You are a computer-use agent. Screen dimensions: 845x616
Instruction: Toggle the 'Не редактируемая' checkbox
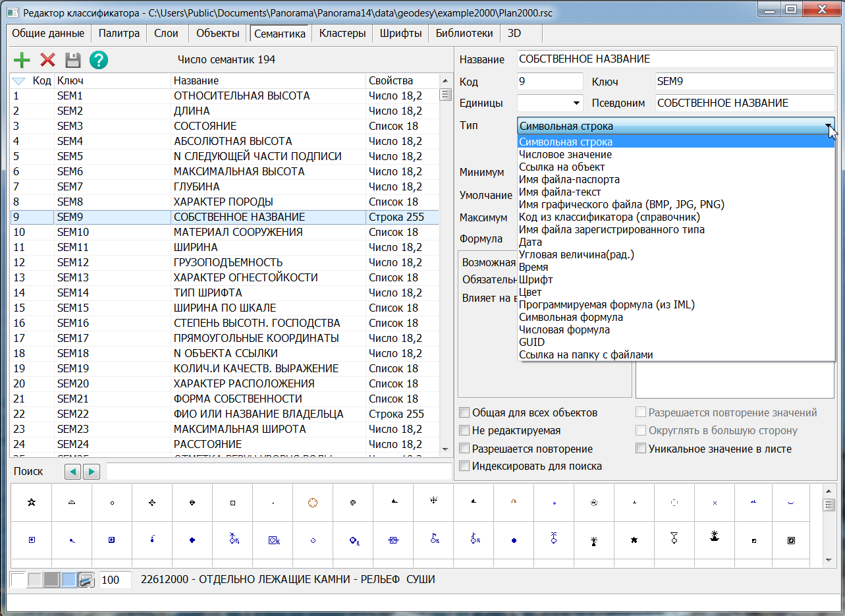(465, 431)
